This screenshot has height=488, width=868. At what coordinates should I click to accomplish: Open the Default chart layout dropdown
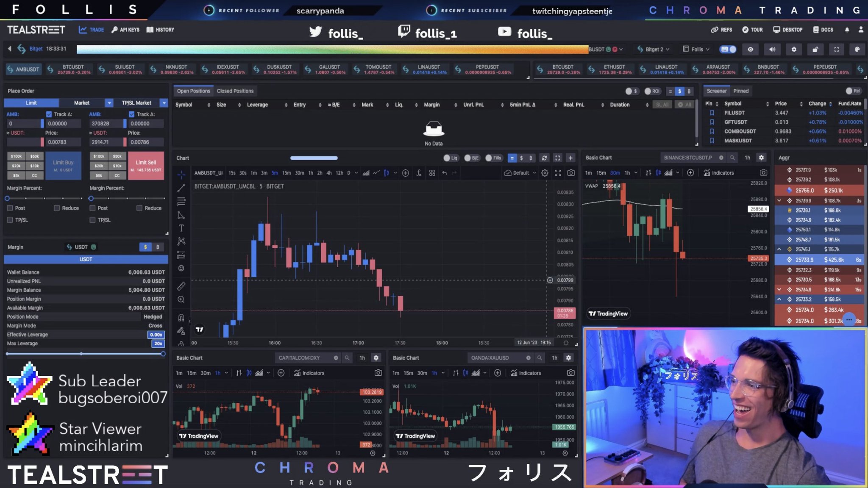520,173
